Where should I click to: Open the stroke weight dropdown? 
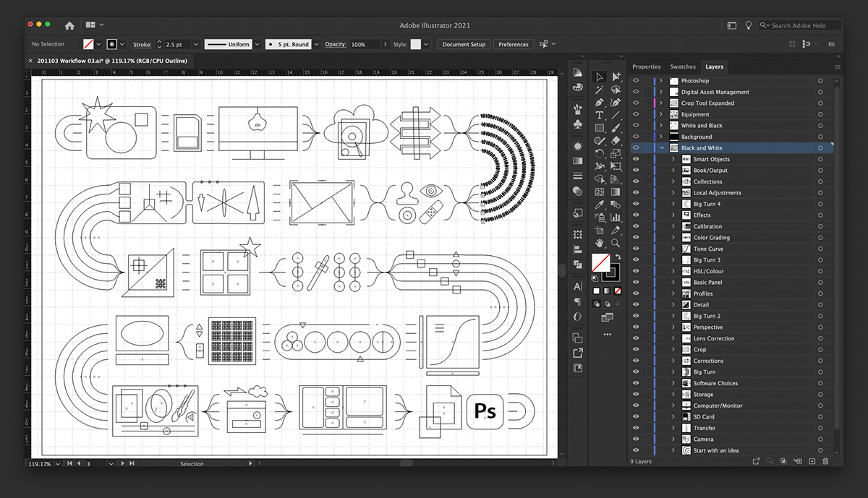click(195, 44)
